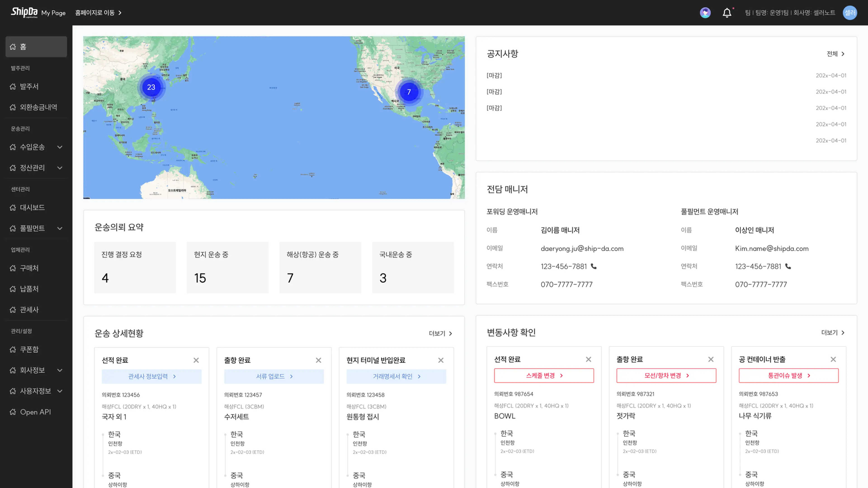Close the 출항 완료 card with 의뢰번호 123457
Image resolution: width=868 pixels, height=488 pixels.
tap(318, 360)
